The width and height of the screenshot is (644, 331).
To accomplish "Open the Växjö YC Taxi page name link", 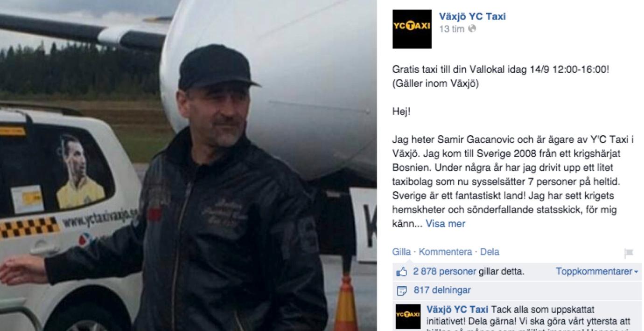I will (x=473, y=17).
